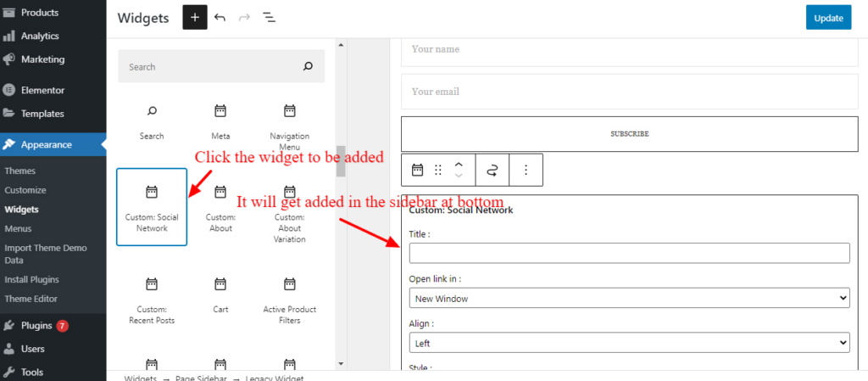Add the Meta widget block

220,121
